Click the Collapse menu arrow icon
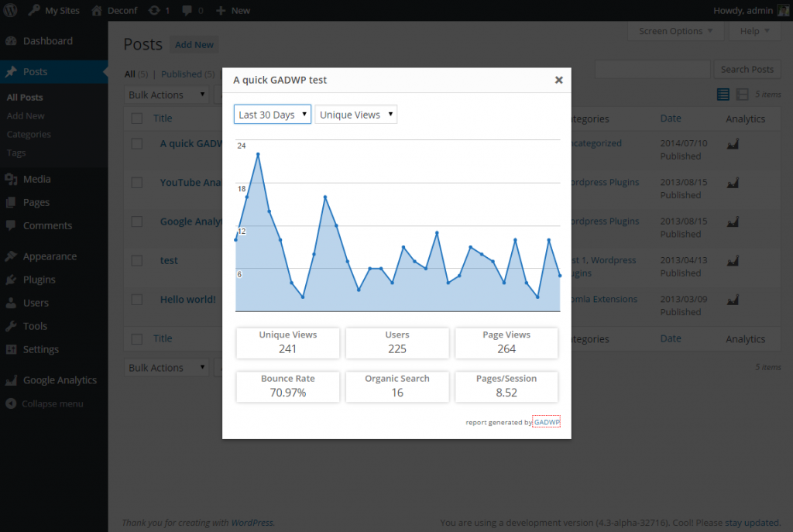The width and height of the screenshot is (793, 532). (11, 403)
